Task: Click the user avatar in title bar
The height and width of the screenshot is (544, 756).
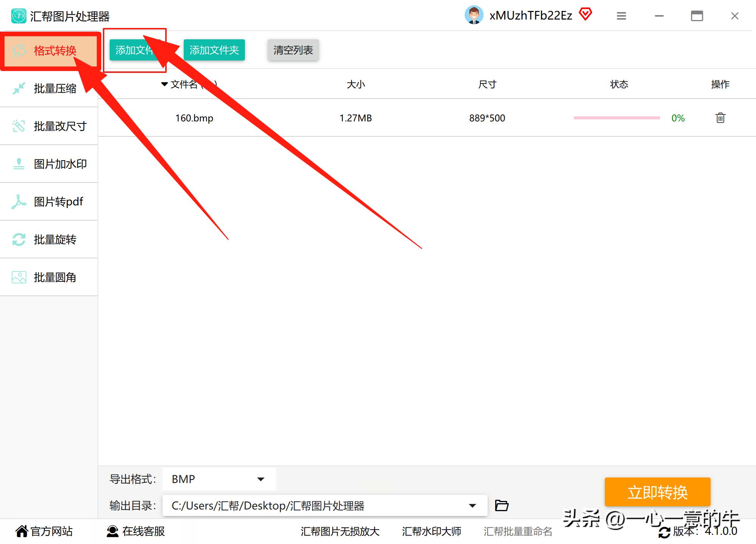Action: [x=475, y=15]
